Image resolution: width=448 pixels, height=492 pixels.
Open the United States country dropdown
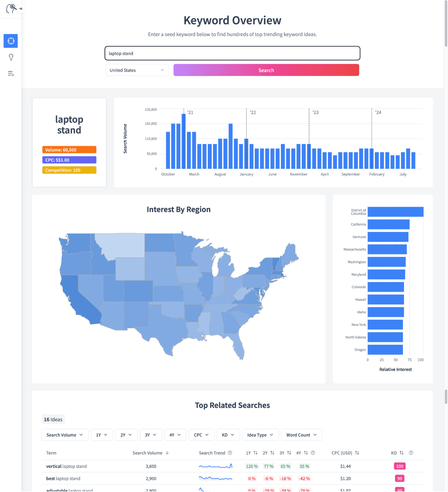click(x=137, y=70)
